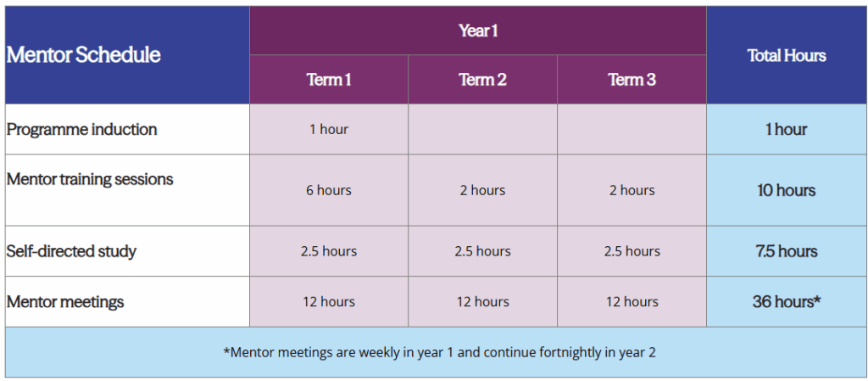The height and width of the screenshot is (381, 868).
Task: Select the 6 hours cell in Term 1
Action: pos(329,190)
